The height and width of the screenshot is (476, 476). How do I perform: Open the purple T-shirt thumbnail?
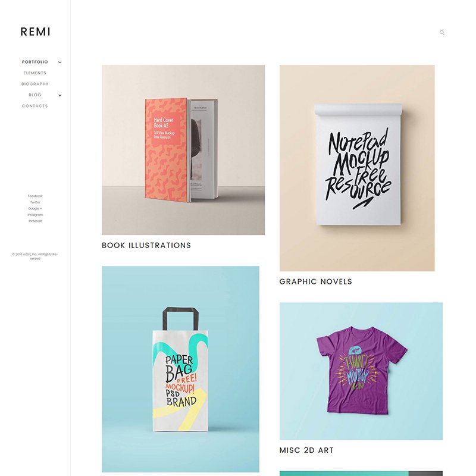click(x=361, y=371)
